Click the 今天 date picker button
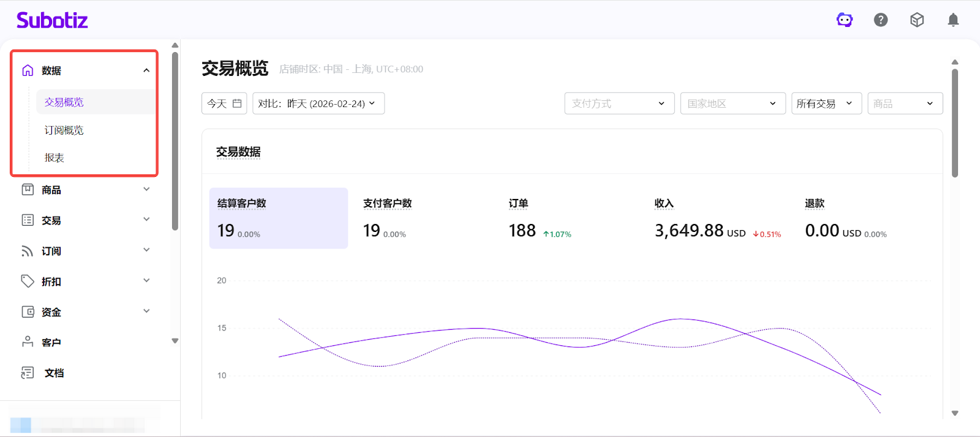980x437 pixels. click(224, 103)
